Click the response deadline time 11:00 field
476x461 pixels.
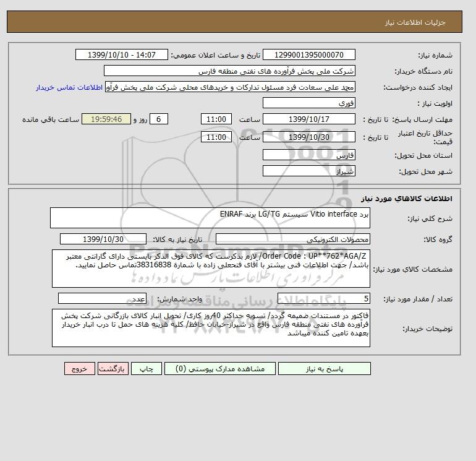click(216, 119)
